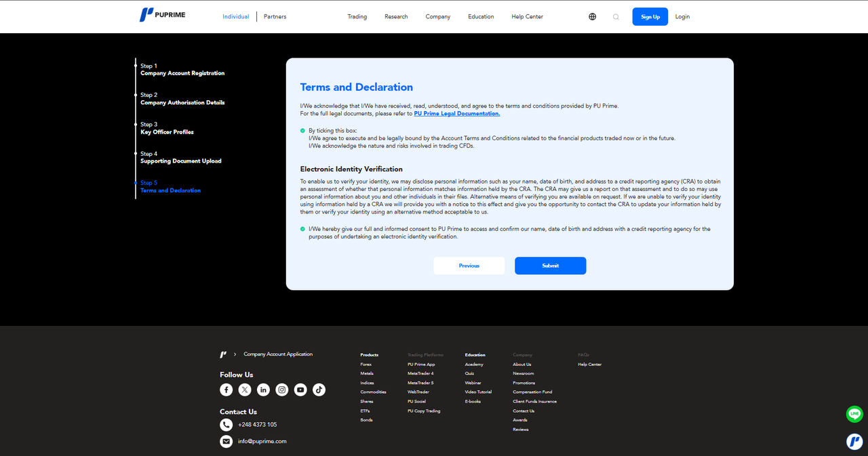Open the Instagram social icon

(x=282, y=390)
